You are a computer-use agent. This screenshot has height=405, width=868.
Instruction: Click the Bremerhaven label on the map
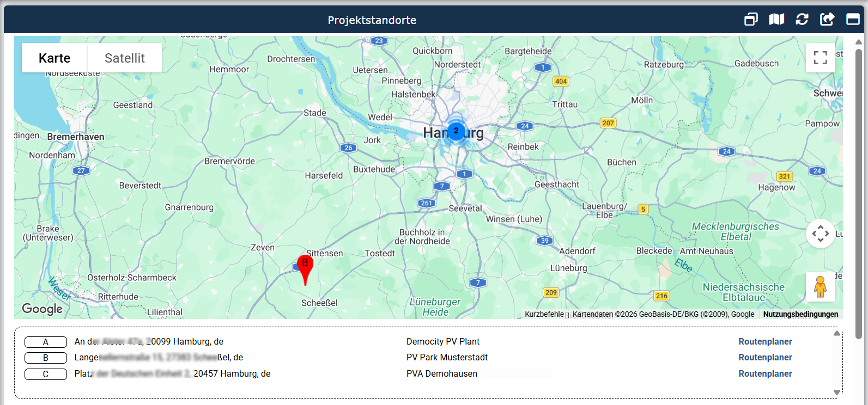click(76, 137)
